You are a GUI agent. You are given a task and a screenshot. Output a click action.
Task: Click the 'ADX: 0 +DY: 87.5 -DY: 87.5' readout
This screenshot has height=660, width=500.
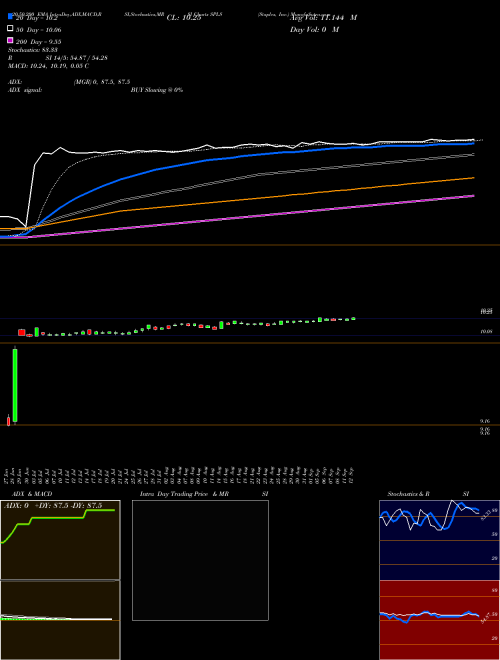point(53,506)
